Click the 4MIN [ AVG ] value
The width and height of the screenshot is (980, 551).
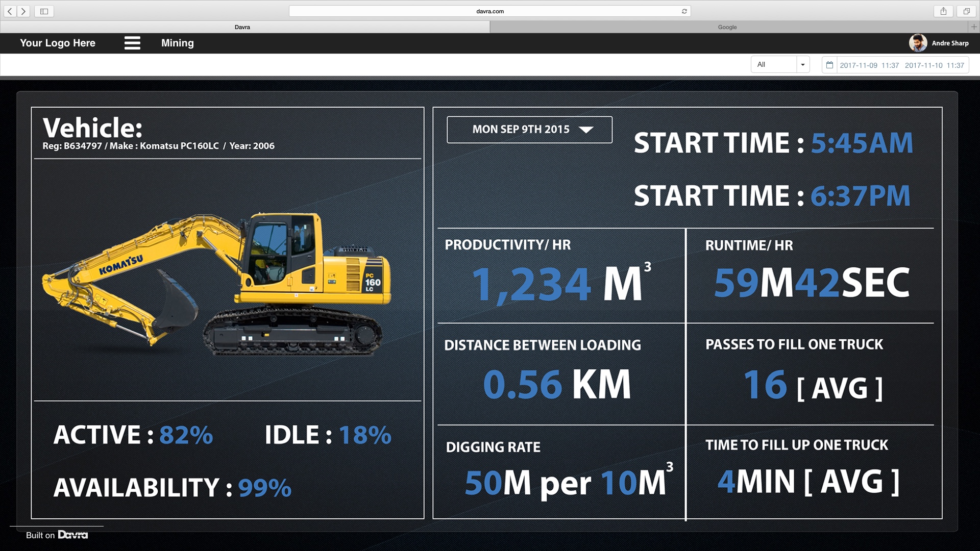pos(808,481)
